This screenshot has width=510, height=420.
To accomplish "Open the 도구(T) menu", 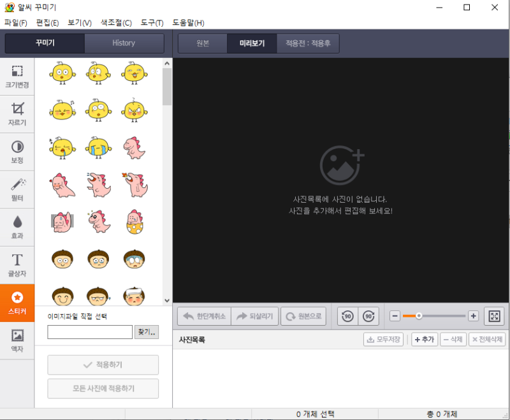I will click(152, 23).
